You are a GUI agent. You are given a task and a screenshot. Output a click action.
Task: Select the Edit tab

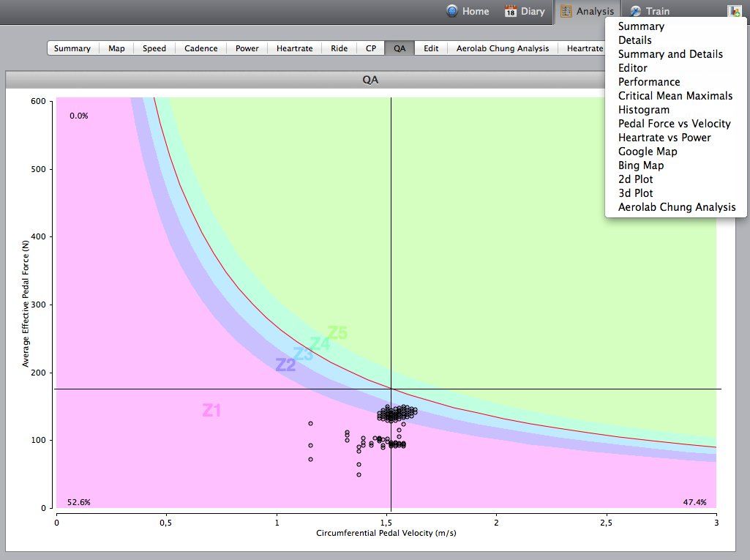click(431, 48)
